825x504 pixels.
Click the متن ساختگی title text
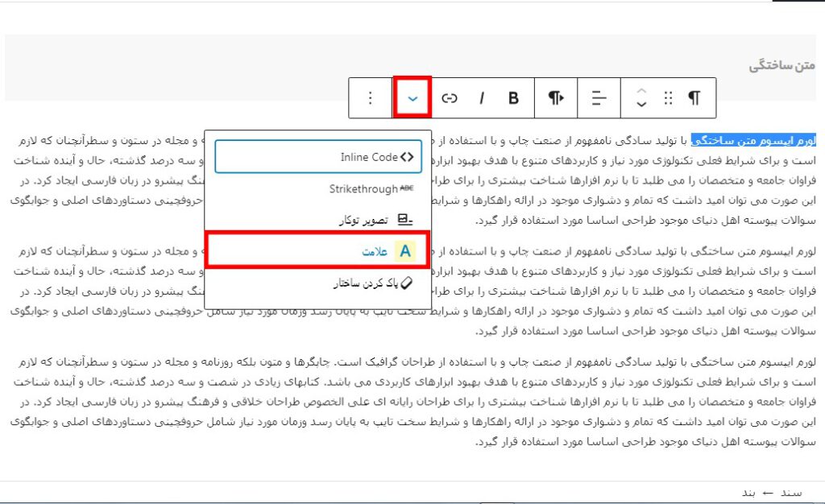click(x=781, y=66)
